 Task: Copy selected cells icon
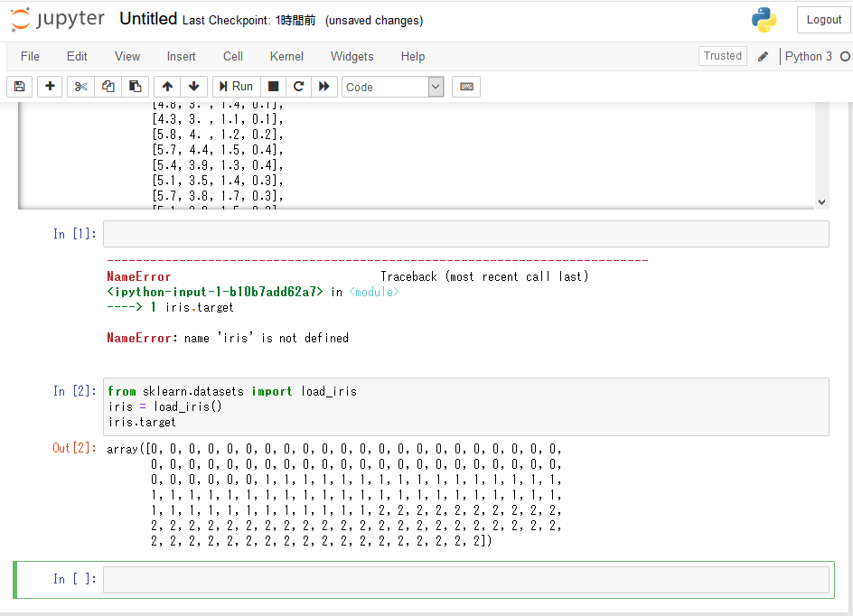tap(108, 87)
